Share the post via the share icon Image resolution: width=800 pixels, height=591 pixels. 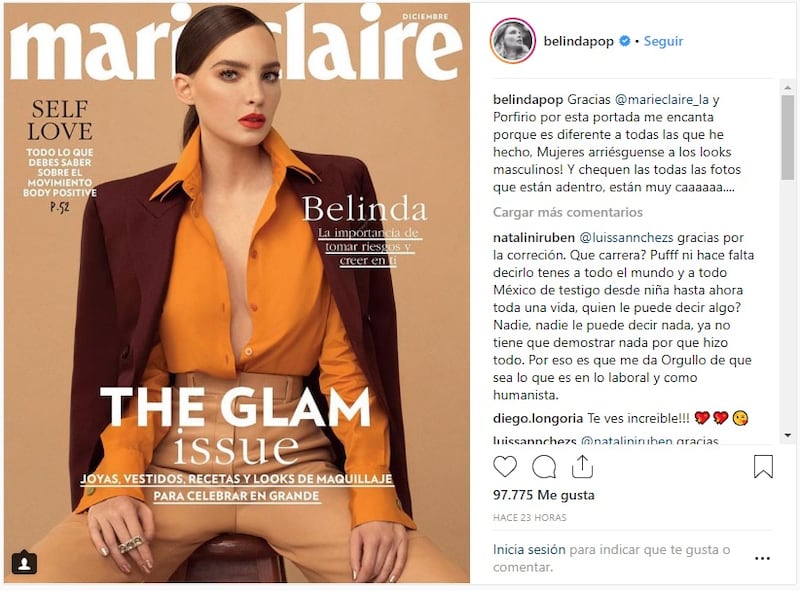point(582,466)
